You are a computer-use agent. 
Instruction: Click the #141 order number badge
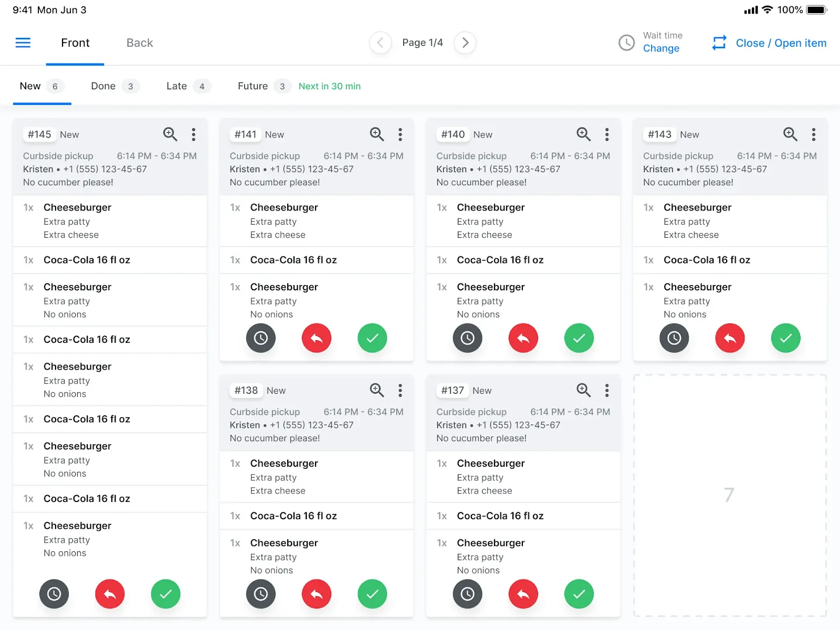pyautogui.click(x=245, y=134)
